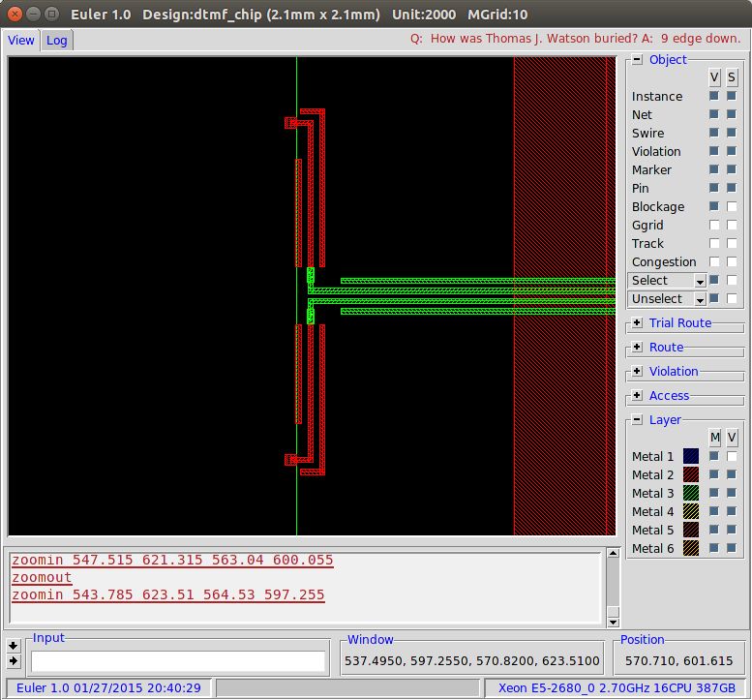Expand the Access section
The image size is (752, 700).
(x=637, y=395)
